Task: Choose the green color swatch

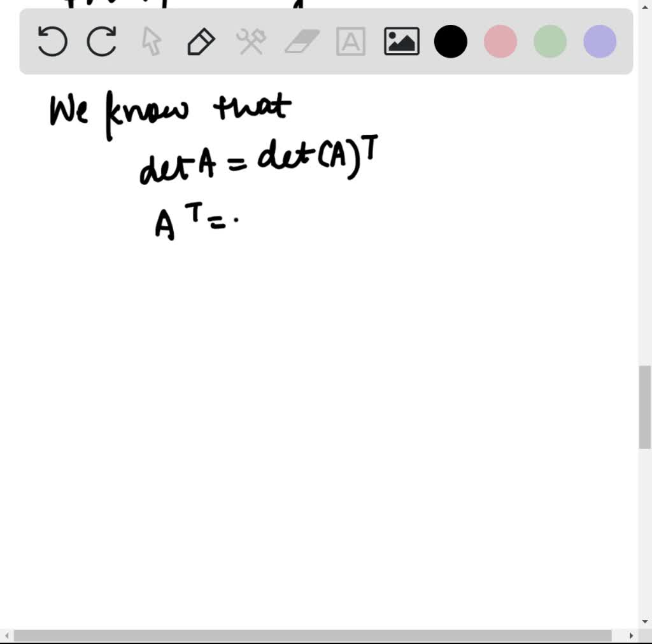Action: point(549,41)
